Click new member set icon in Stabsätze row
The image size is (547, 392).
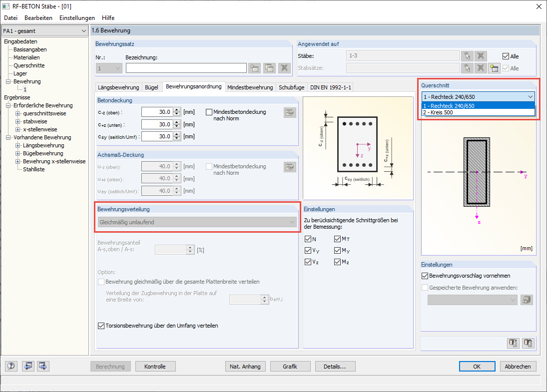coord(494,68)
